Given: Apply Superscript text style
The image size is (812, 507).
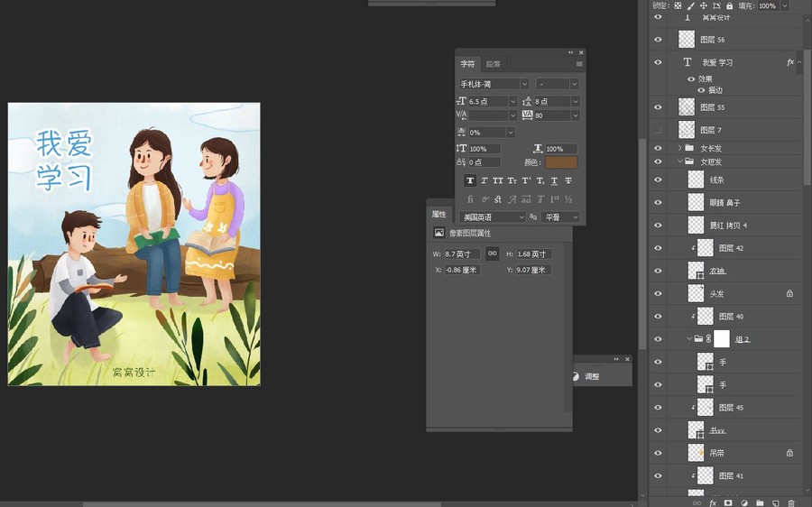Looking at the screenshot, I should (526, 180).
